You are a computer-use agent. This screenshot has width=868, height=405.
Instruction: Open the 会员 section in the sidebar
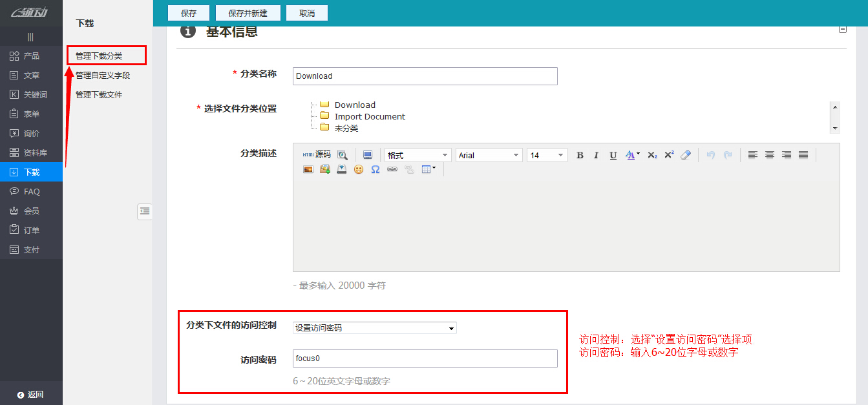[31, 211]
